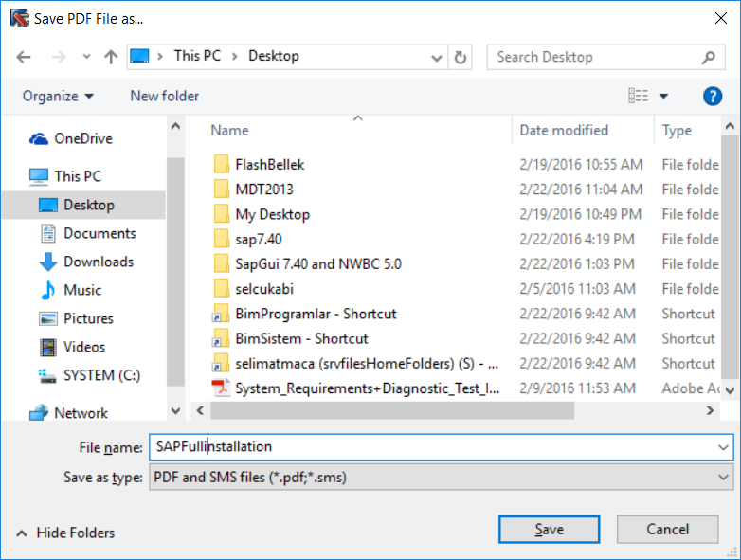Sort files by Name column

click(x=229, y=130)
